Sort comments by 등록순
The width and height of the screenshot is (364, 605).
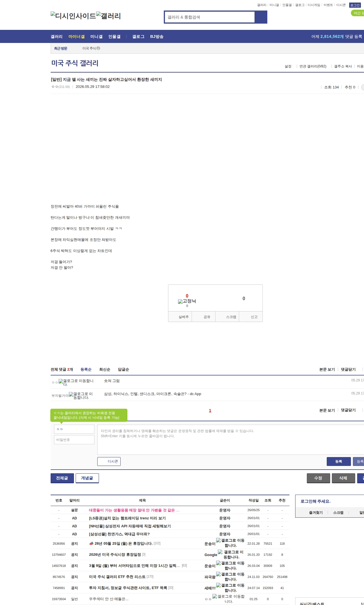(86, 369)
